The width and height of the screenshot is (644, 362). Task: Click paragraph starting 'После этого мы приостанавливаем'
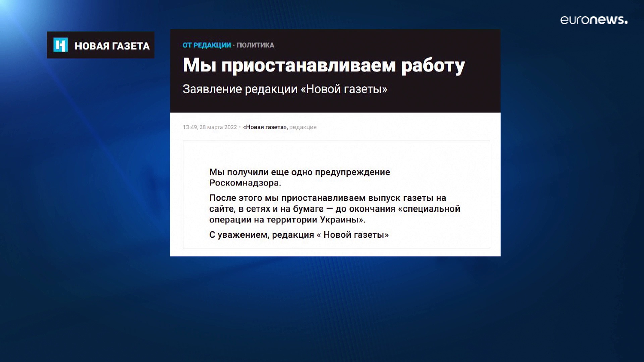tap(335, 208)
